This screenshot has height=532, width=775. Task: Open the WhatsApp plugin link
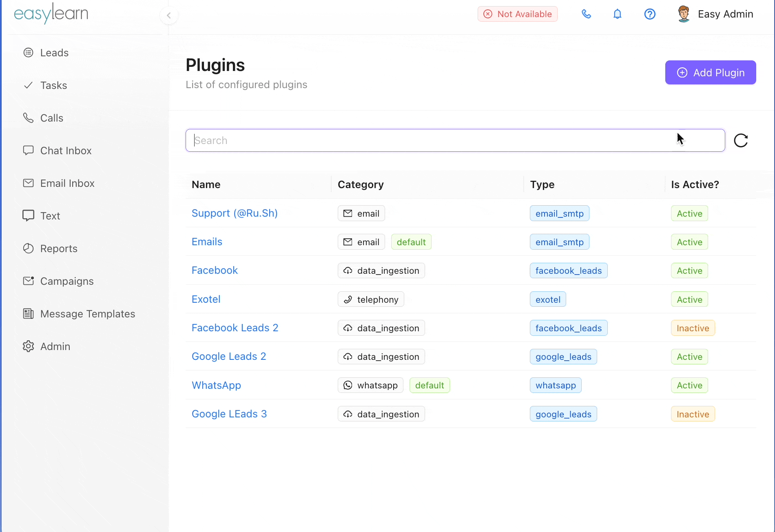[216, 386]
